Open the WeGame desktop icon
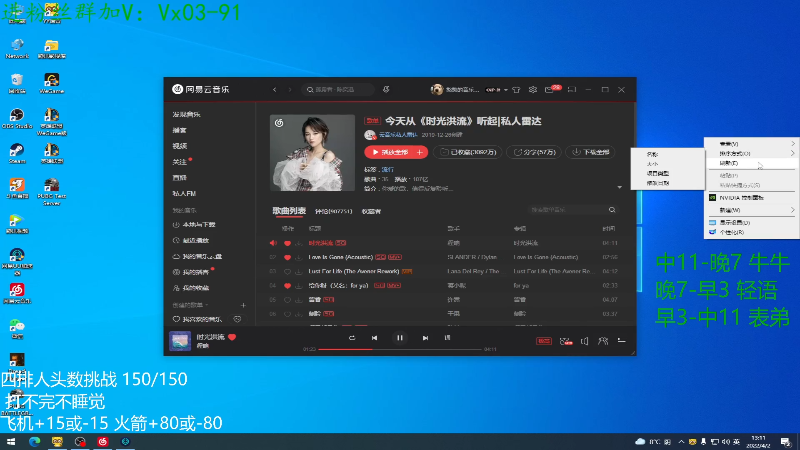Viewport: 800px width, 450px height. click(52, 84)
